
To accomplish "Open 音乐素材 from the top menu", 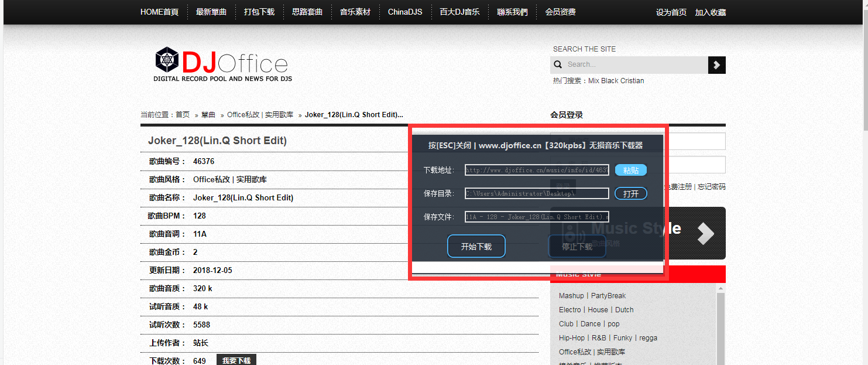I will click(x=355, y=12).
